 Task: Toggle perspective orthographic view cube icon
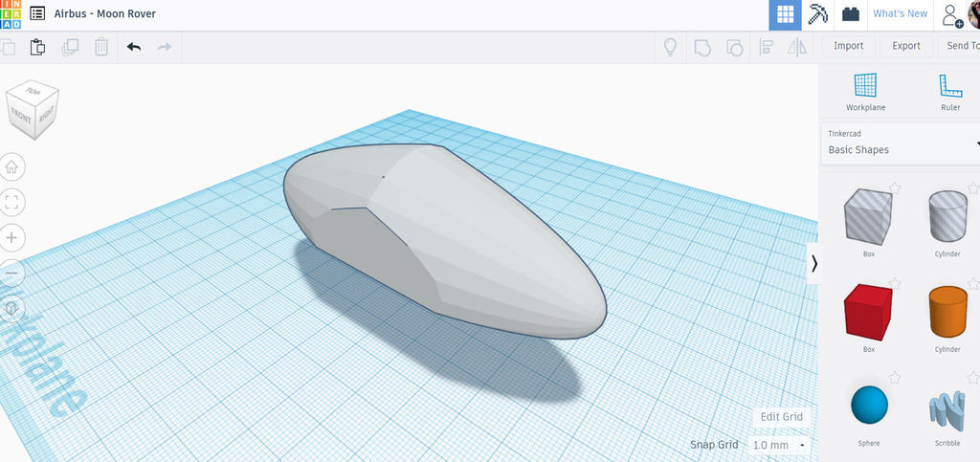11,308
